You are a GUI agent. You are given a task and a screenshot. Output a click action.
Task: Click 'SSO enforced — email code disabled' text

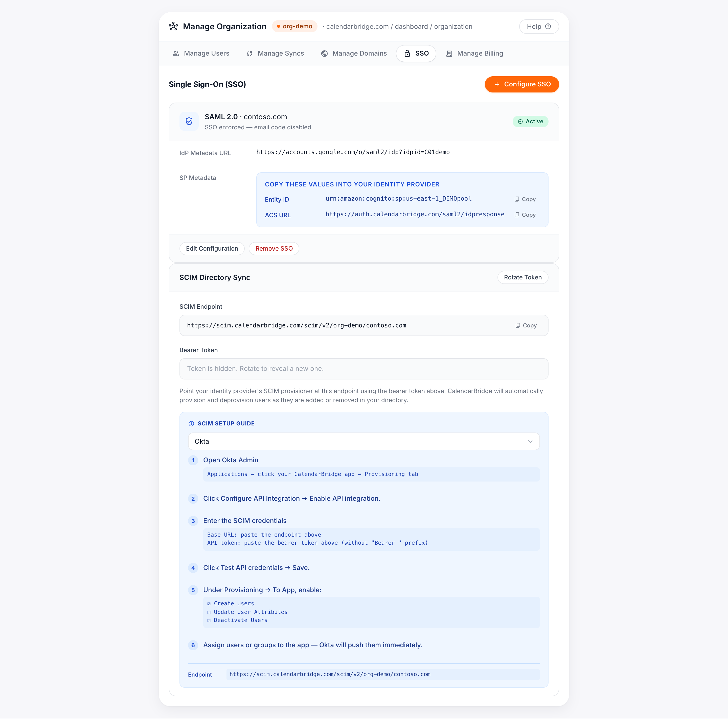pyautogui.click(x=258, y=127)
